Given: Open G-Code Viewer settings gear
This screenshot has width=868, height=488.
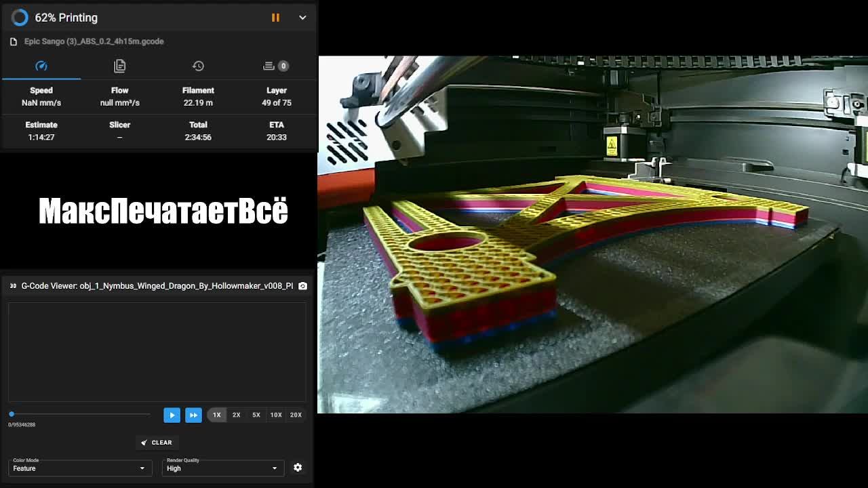Looking at the screenshot, I should pos(298,468).
